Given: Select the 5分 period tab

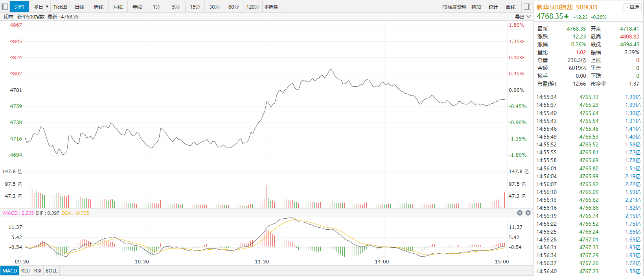Looking at the screenshot, I should click(176, 7).
